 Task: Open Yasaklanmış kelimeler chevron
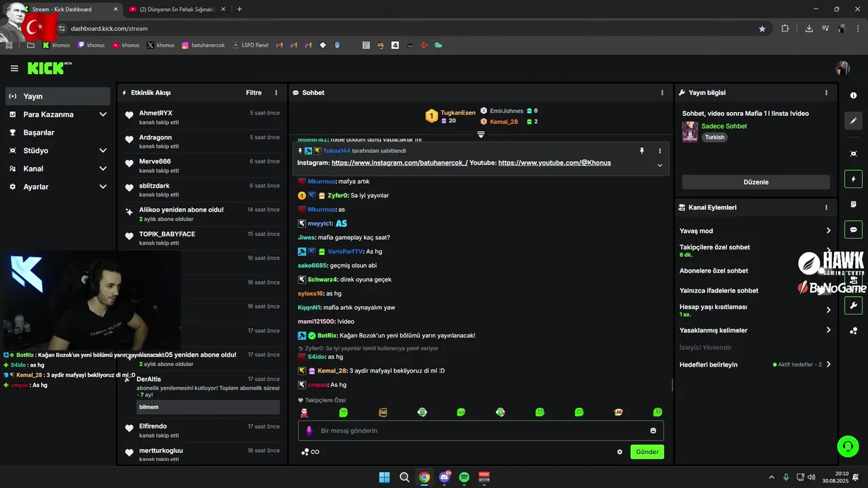click(828, 330)
